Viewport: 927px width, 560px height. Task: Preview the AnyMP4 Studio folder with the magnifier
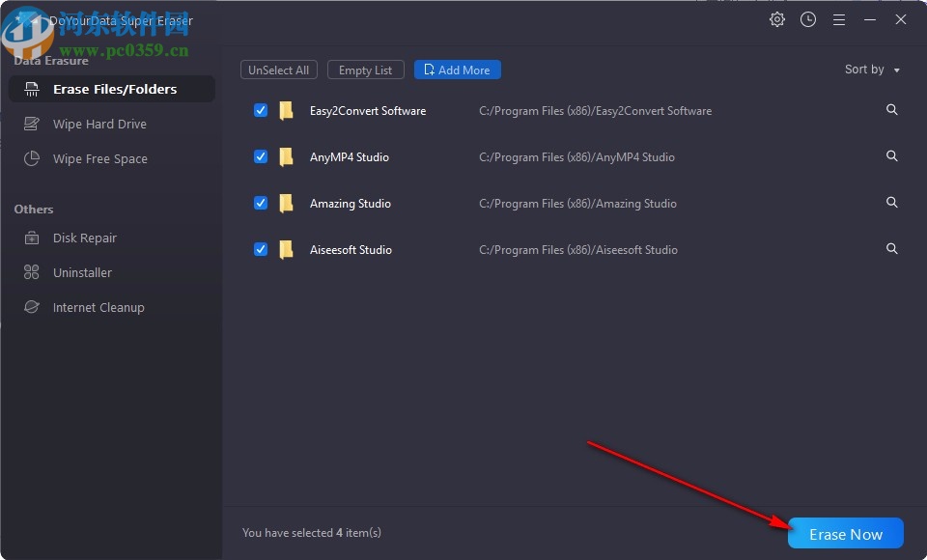pos(891,155)
